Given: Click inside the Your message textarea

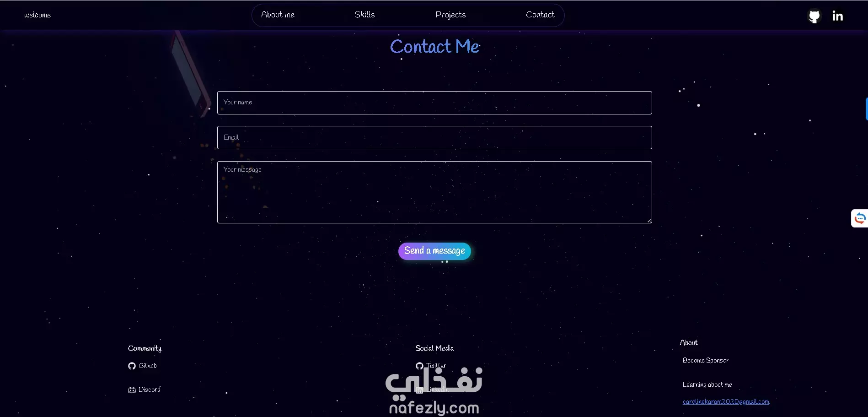Looking at the screenshot, I should [x=434, y=192].
